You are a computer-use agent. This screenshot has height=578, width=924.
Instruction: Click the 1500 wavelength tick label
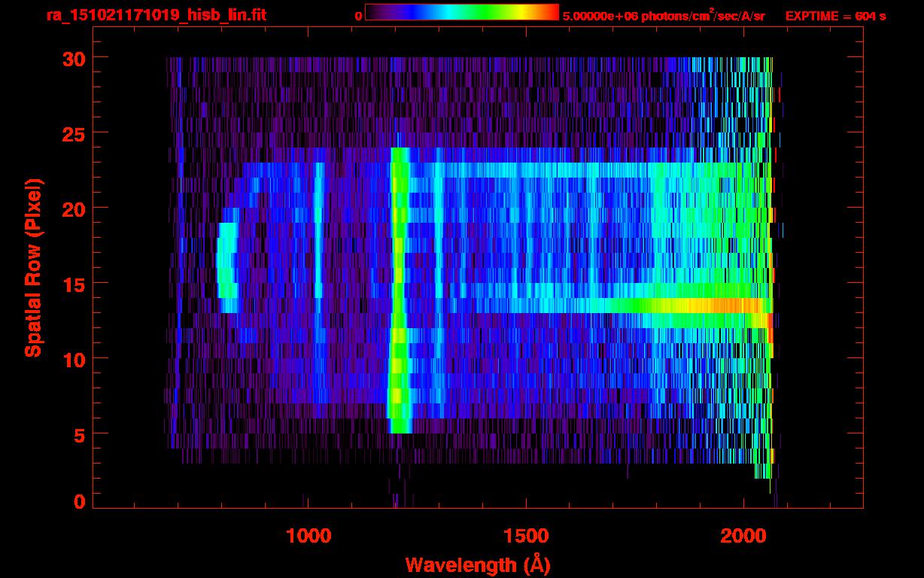526,536
